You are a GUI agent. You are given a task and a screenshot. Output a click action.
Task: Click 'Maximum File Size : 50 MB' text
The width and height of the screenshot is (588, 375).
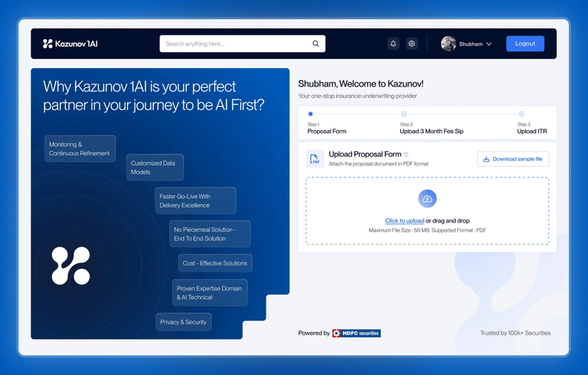click(399, 230)
